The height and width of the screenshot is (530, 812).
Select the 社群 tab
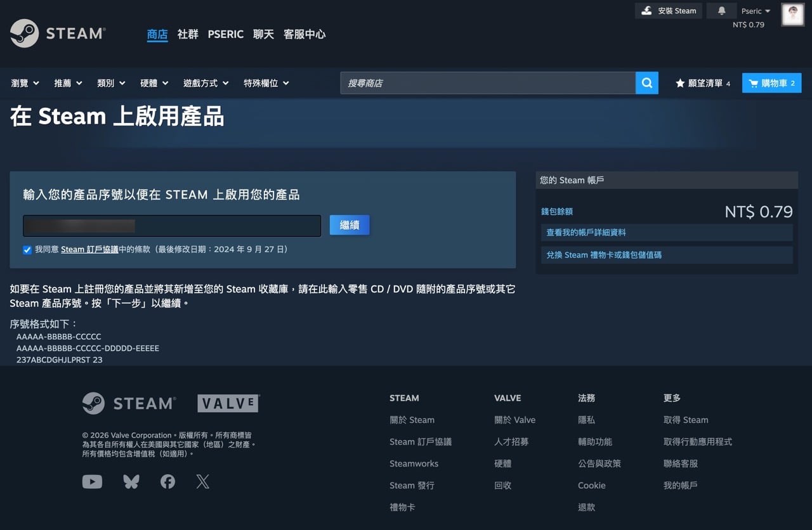point(188,34)
